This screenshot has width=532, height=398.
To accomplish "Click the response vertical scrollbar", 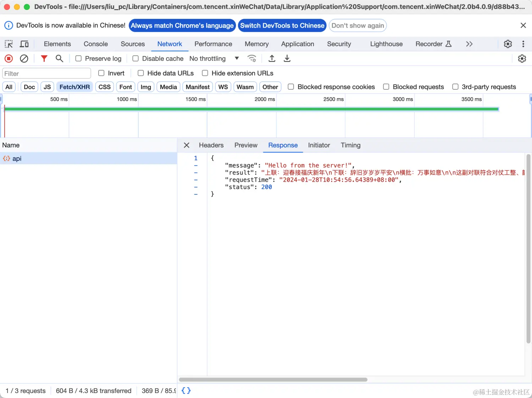I will coord(528,248).
